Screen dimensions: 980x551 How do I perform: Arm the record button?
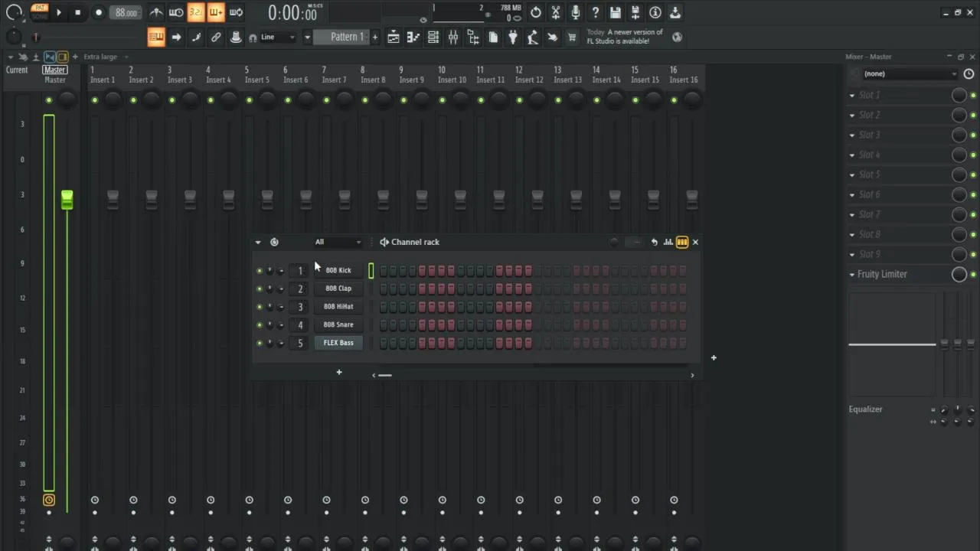coord(98,12)
